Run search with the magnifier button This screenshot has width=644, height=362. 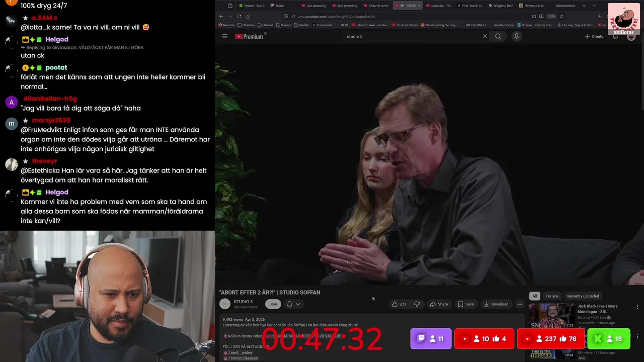click(x=498, y=36)
